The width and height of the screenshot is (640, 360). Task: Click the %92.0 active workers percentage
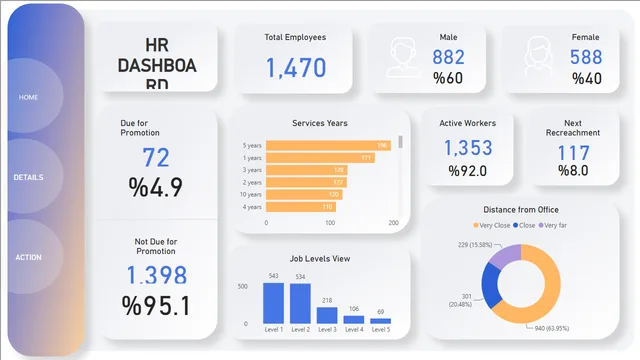(x=468, y=171)
